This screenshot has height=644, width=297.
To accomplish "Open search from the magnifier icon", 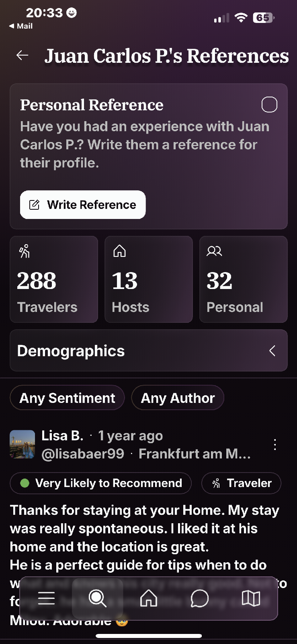I will (97, 599).
